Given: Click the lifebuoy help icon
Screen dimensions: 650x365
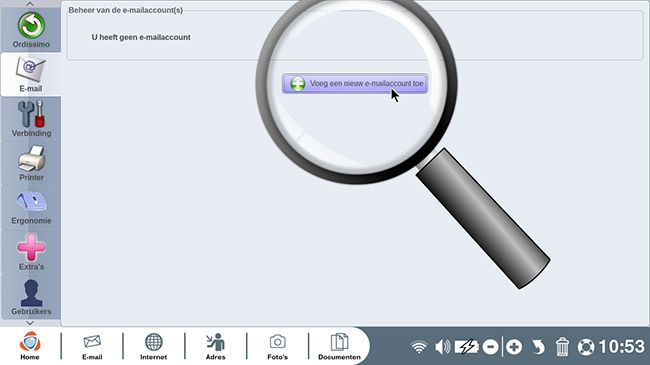Looking at the screenshot, I should (x=586, y=347).
